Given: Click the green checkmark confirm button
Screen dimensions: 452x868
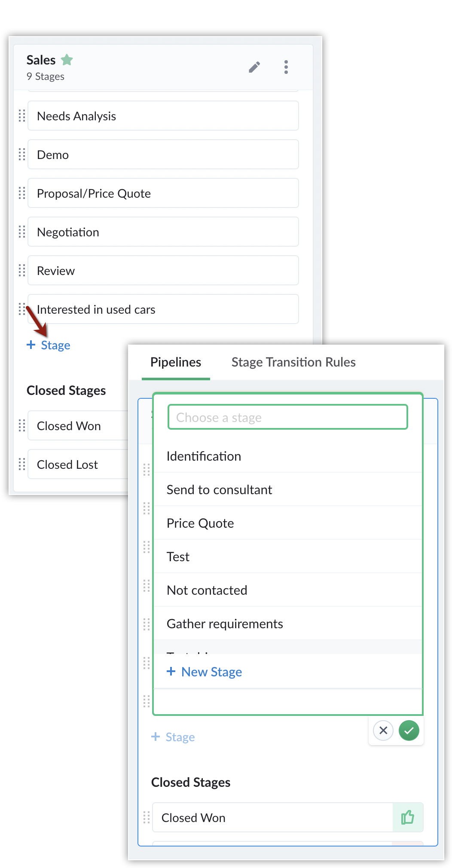Looking at the screenshot, I should (409, 730).
